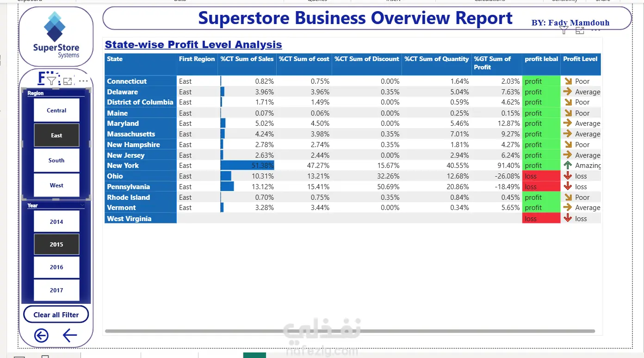Activate focus mode icon above the profit table

580,31
